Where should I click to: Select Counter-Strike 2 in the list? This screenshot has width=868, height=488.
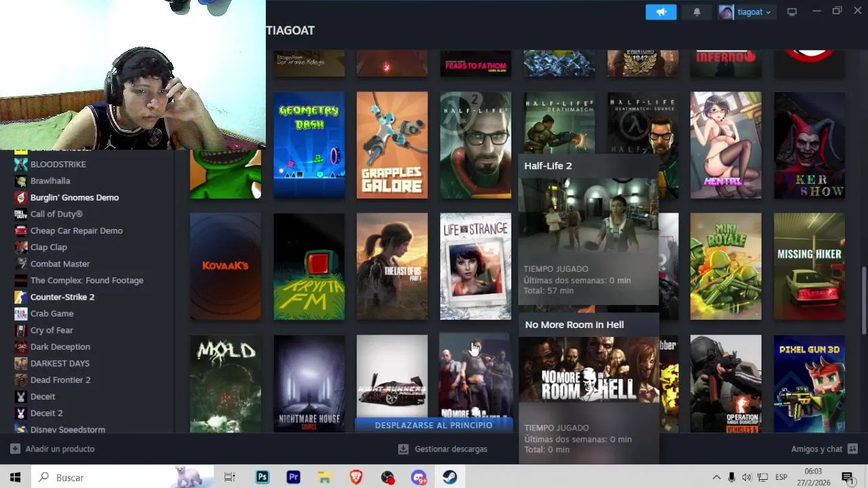[62, 297]
